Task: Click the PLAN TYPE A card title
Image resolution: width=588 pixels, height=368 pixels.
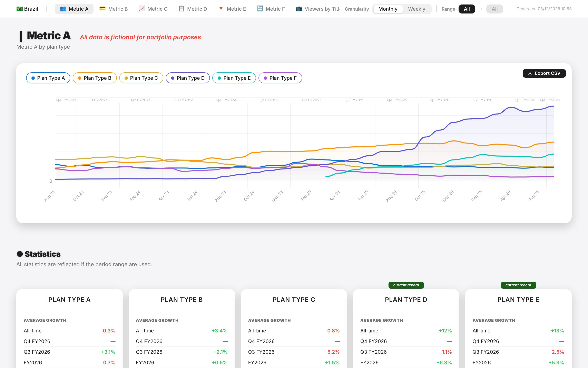Action: [x=69, y=300]
